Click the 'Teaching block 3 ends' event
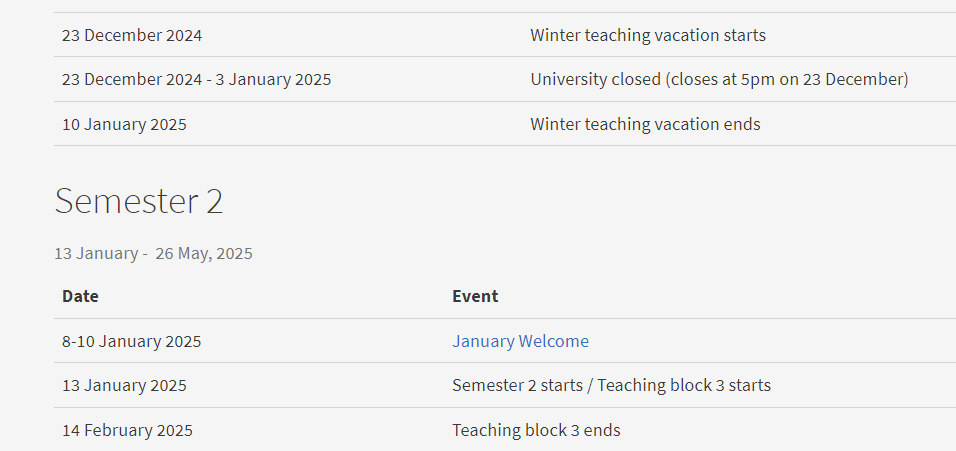 [x=536, y=430]
